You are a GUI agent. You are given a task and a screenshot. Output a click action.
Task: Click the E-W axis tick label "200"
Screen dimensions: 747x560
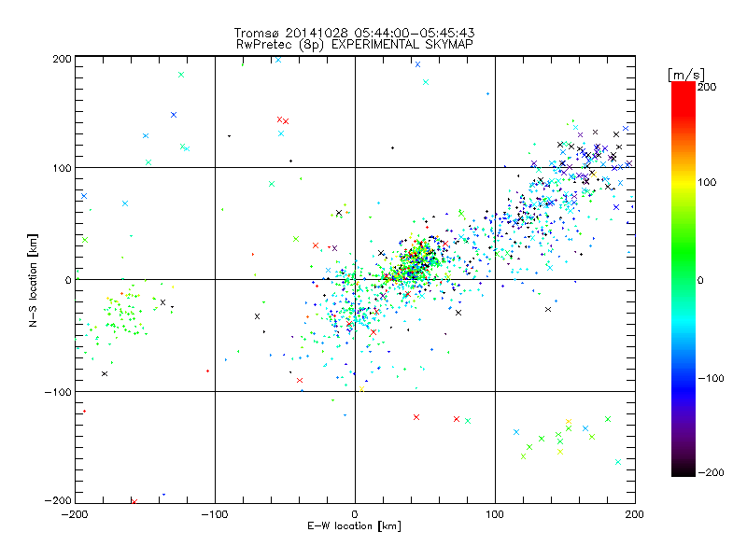(635, 514)
